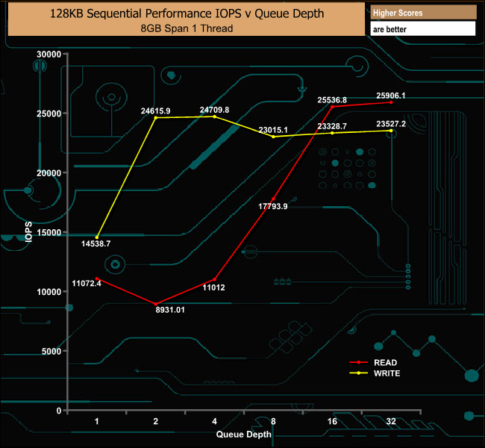Click the x-axis queue depth label 4

(x=214, y=421)
